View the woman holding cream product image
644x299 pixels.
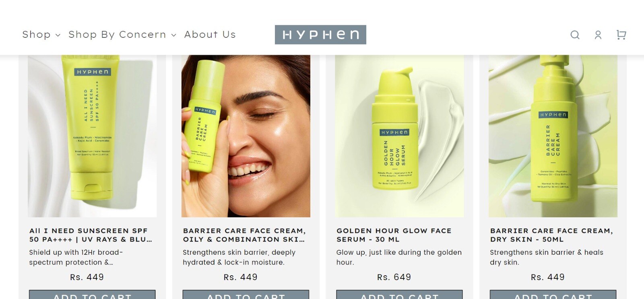pyautogui.click(x=246, y=136)
